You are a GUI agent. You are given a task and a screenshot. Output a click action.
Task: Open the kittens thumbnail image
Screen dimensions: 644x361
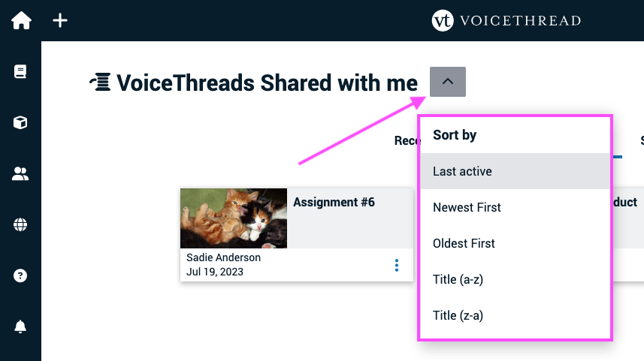(234, 218)
